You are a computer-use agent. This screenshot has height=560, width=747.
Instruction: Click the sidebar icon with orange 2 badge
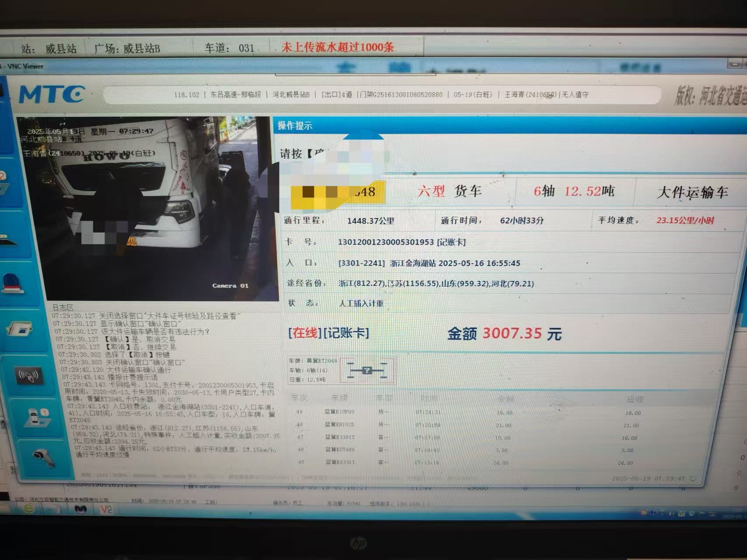coord(4,183)
